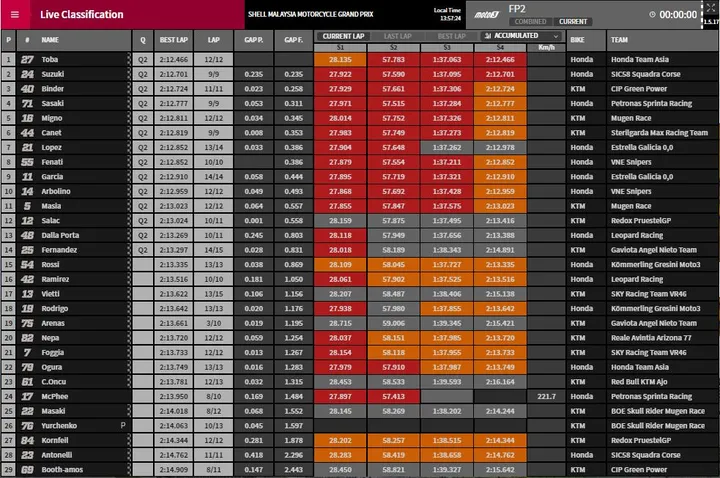Click the Local Time 13:57:24 display

(x=447, y=14)
